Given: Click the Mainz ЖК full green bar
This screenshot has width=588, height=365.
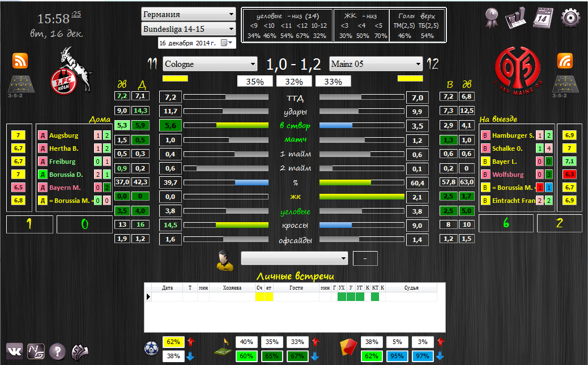Looking at the screenshot, I should pos(362,197).
